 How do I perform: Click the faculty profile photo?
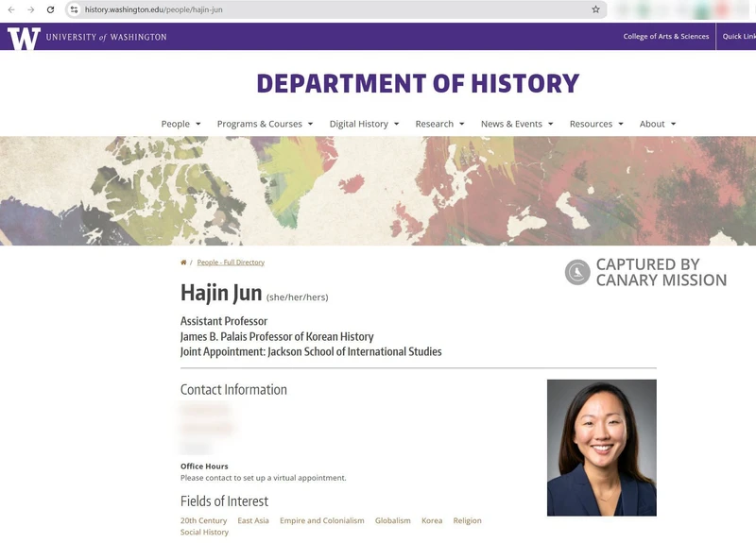[601, 448]
